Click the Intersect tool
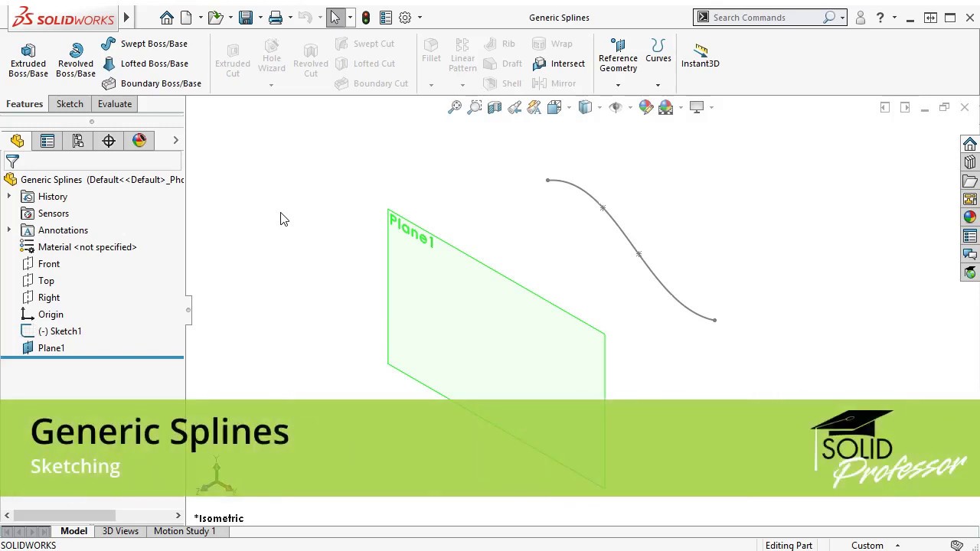This screenshot has height=551, width=980. 559,64
